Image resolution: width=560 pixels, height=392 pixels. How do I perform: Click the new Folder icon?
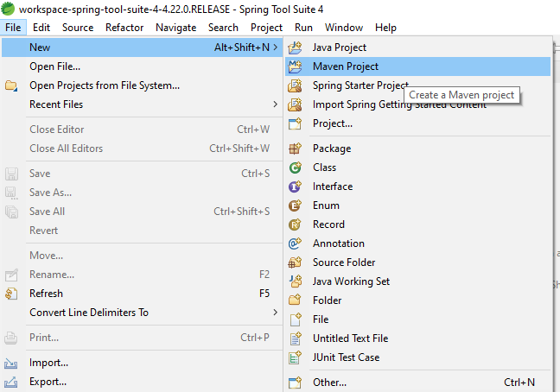[x=295, y=300]
